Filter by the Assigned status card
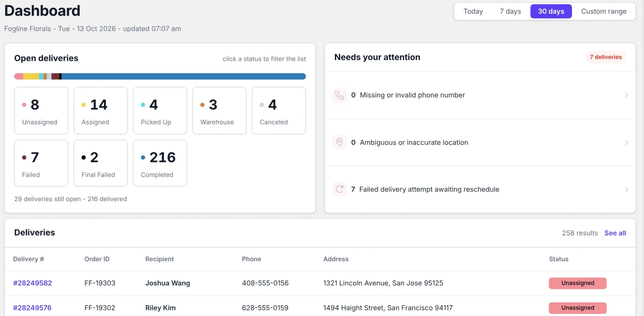This screenshot has width=644, height=316. 101,110
